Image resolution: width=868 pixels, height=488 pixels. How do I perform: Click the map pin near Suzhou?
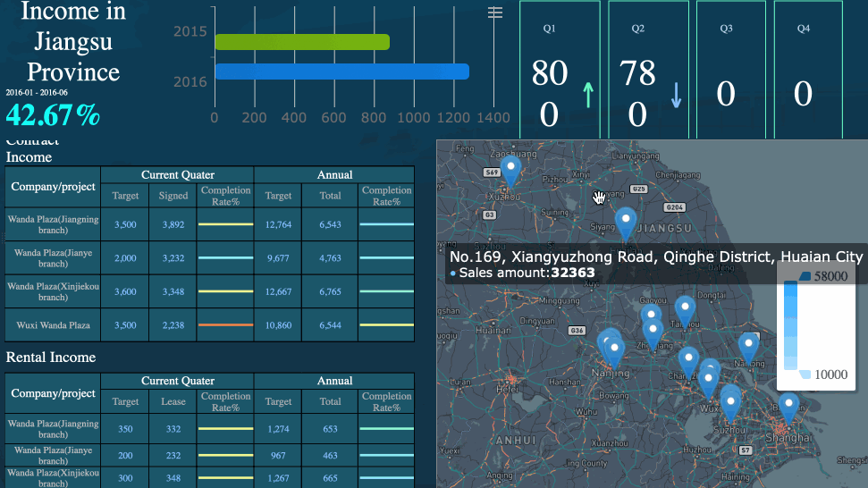730,408
